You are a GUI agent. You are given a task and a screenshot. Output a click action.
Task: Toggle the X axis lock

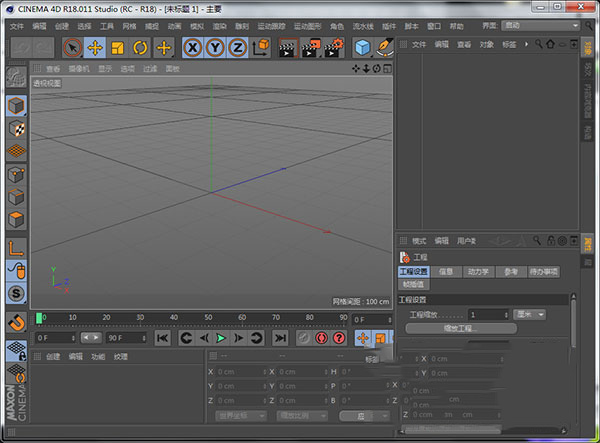(192, 47)
